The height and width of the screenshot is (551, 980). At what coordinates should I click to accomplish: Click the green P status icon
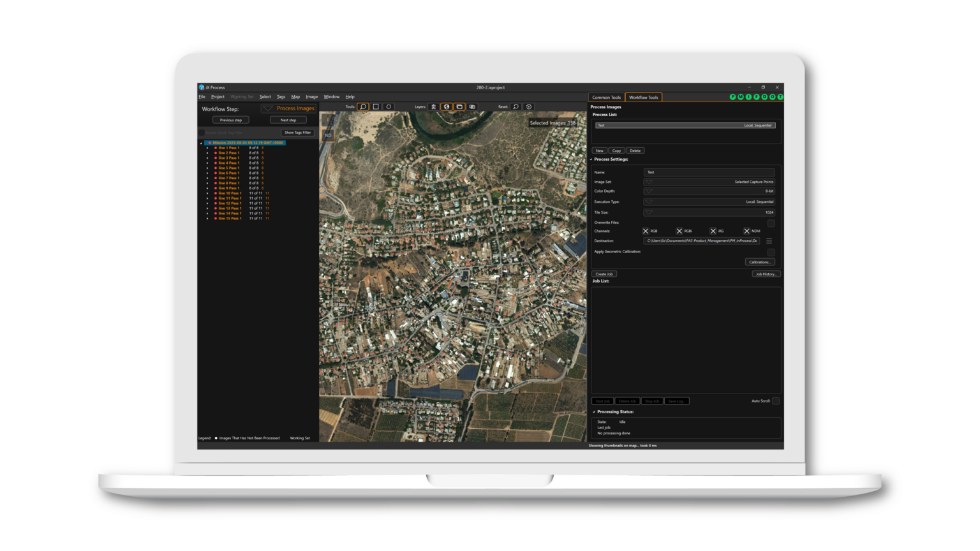732,97
